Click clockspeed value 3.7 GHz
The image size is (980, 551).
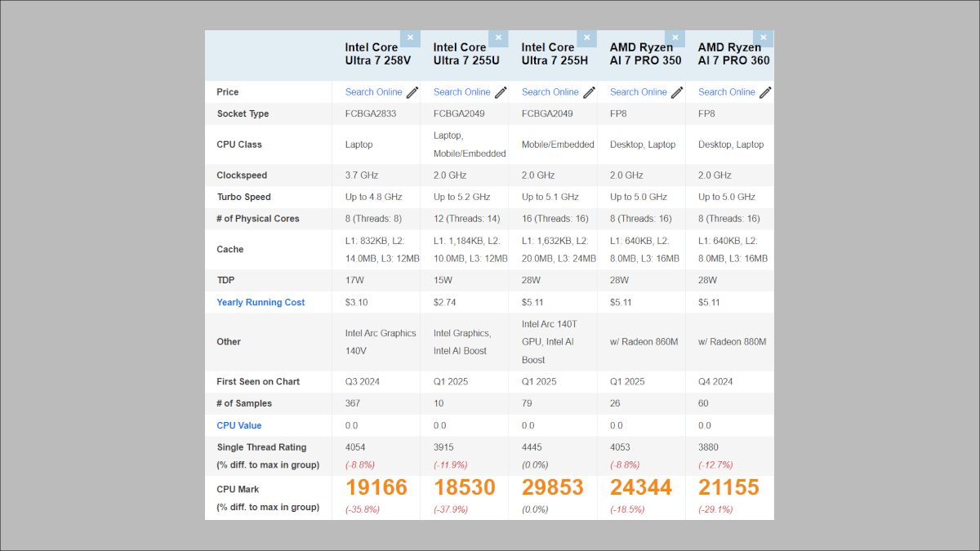pyautogui.click(x=362, y=176)
